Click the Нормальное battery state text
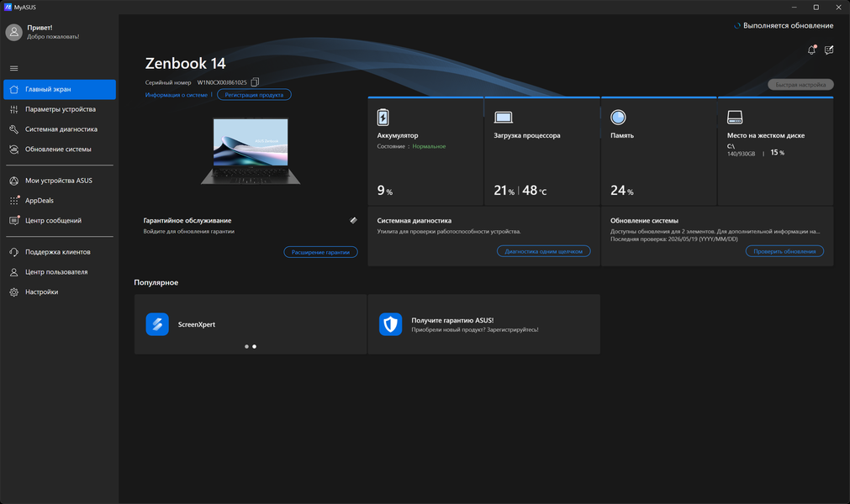 click(429, 146)
